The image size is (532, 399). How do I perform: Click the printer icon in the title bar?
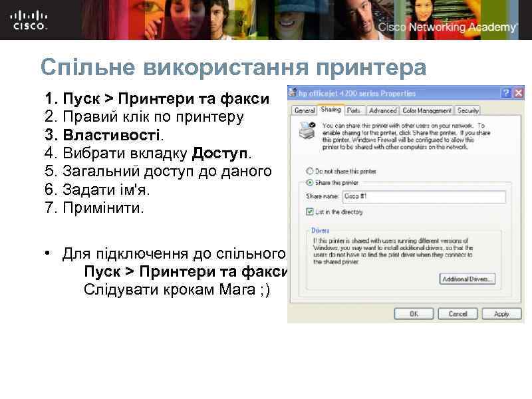click(294, 92)
